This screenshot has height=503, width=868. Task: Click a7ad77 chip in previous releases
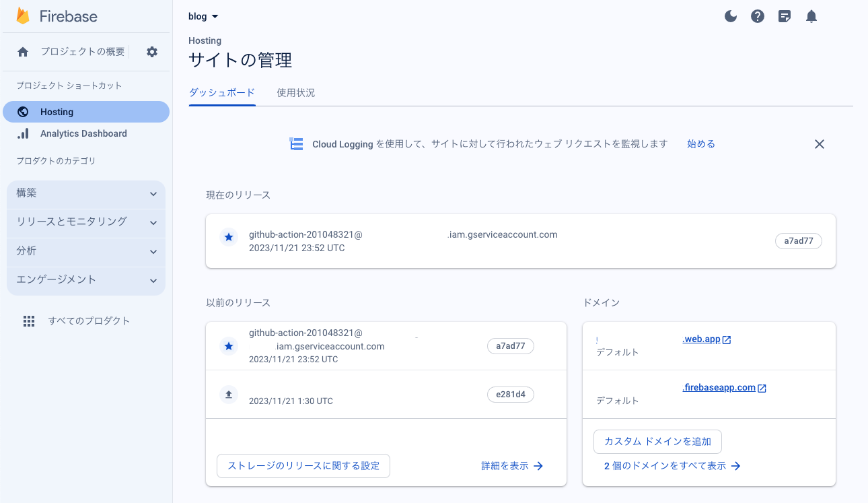tap(511, 346)
